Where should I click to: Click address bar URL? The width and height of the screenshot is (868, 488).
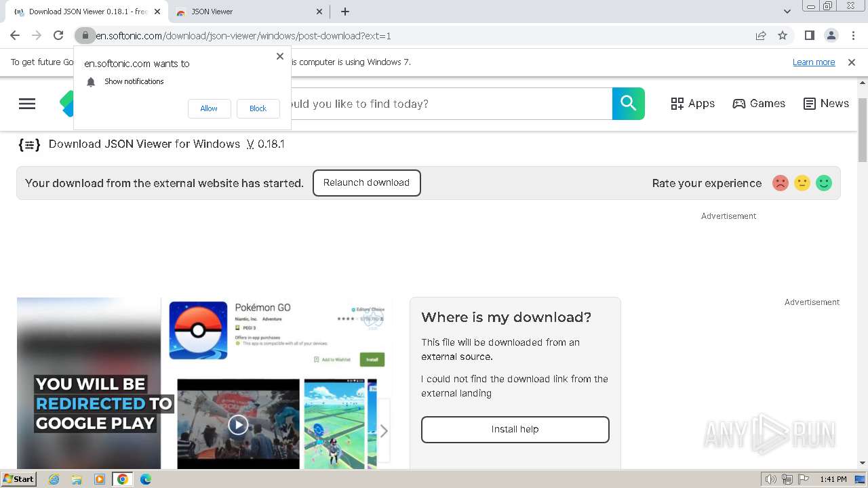click(243, 36)
